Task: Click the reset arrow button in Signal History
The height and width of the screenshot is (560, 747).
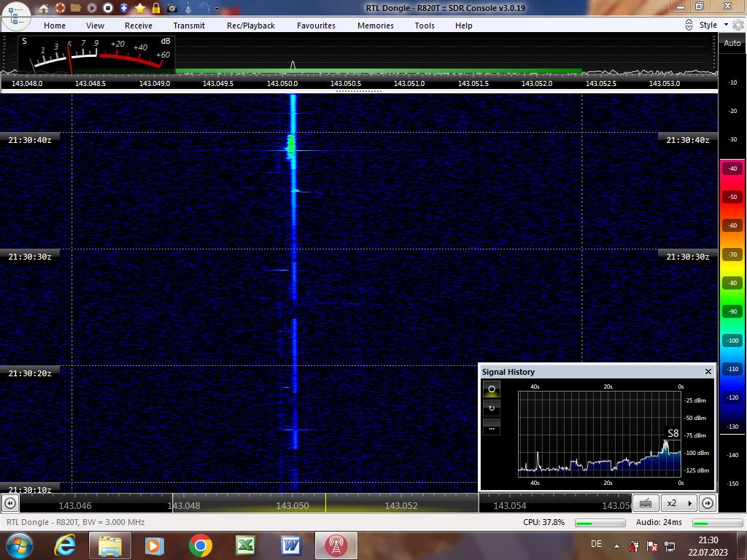Action: [492, 408]
